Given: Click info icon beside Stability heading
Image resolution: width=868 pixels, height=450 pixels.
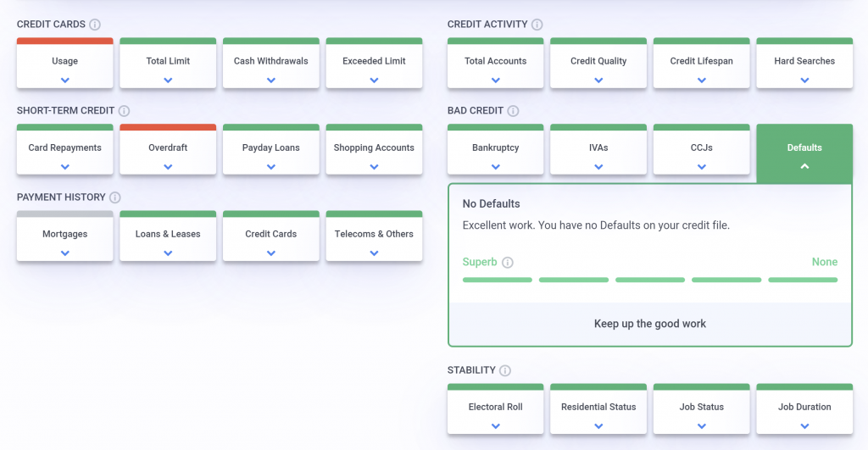Looking at the screenshot, I should 505,370.
